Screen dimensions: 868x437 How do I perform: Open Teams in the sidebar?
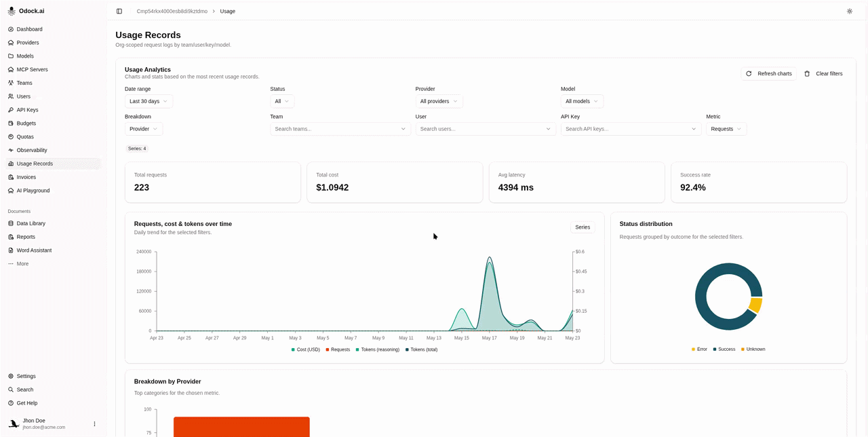[x=53, y=83]
